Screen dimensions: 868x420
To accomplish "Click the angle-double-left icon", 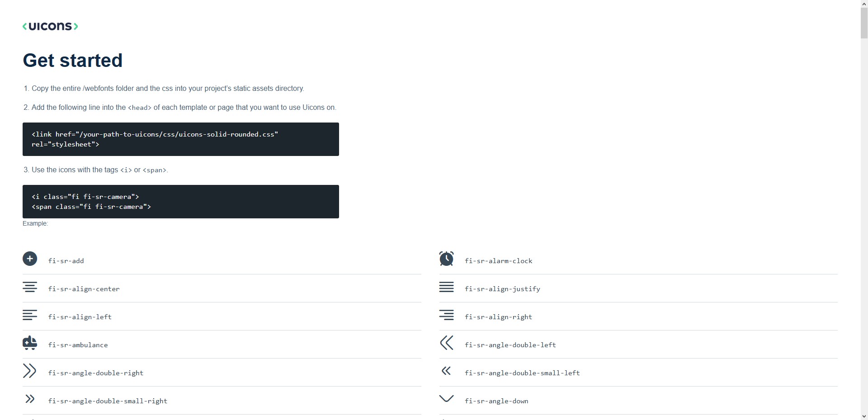I will point(446,343).
